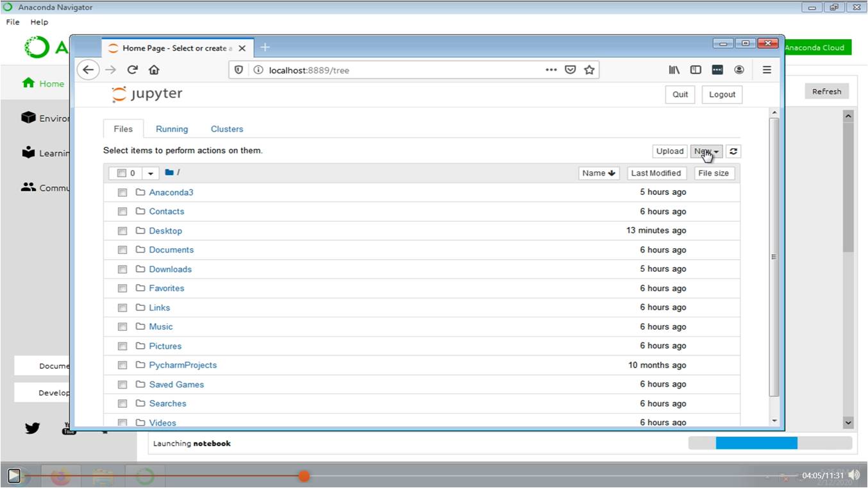
Task: Expand the New notebook dropdown
Action: coord(706,151)
